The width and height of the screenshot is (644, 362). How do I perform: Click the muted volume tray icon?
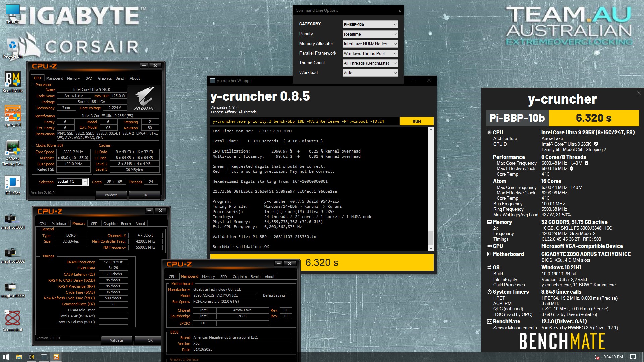coord(596,357)
